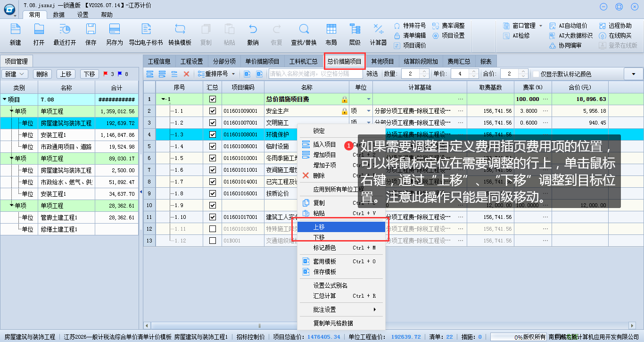The width and height of the screenshot is (644, 342).
Task: Click the 另存为 save-as icon
Action: pos(114,29)
